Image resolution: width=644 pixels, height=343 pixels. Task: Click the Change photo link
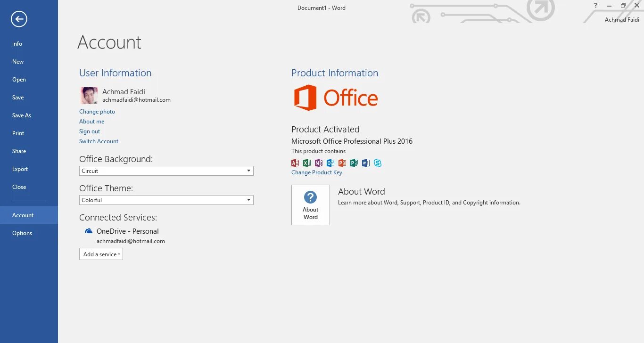pos(97,112)
